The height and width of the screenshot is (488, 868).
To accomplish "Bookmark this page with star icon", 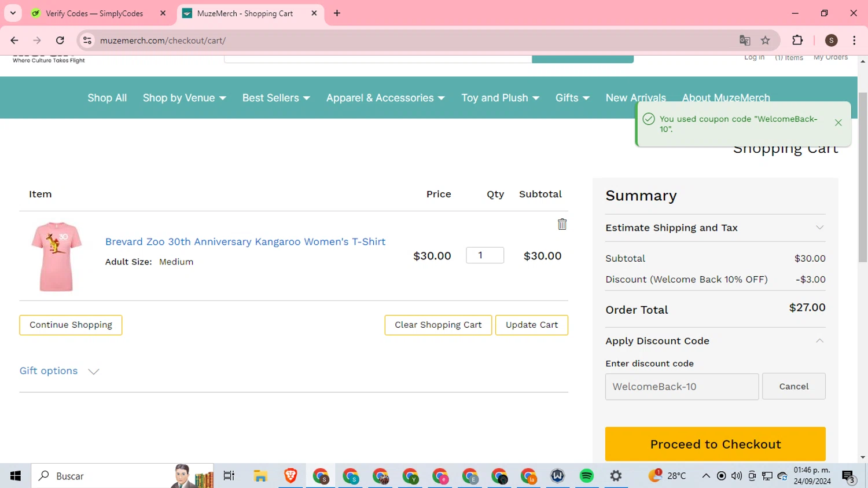I will (x=766, y=41).
